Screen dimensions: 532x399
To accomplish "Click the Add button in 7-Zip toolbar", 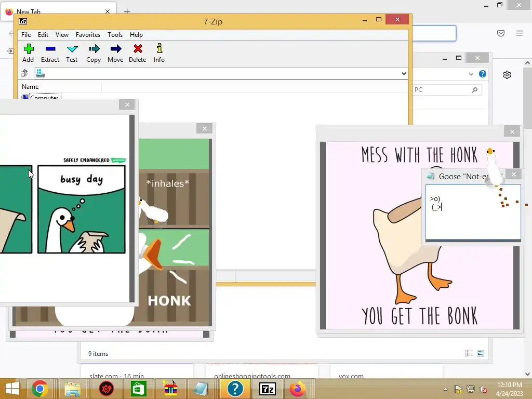I will point(28,53).
